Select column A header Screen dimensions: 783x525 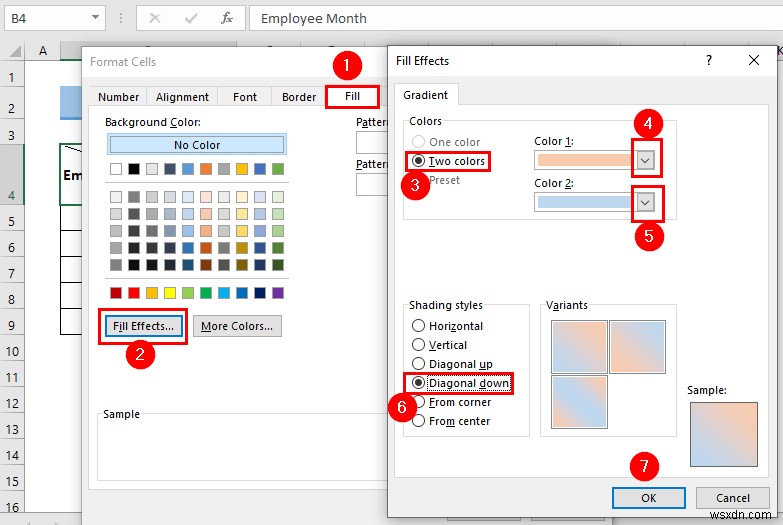coord(43,51)
